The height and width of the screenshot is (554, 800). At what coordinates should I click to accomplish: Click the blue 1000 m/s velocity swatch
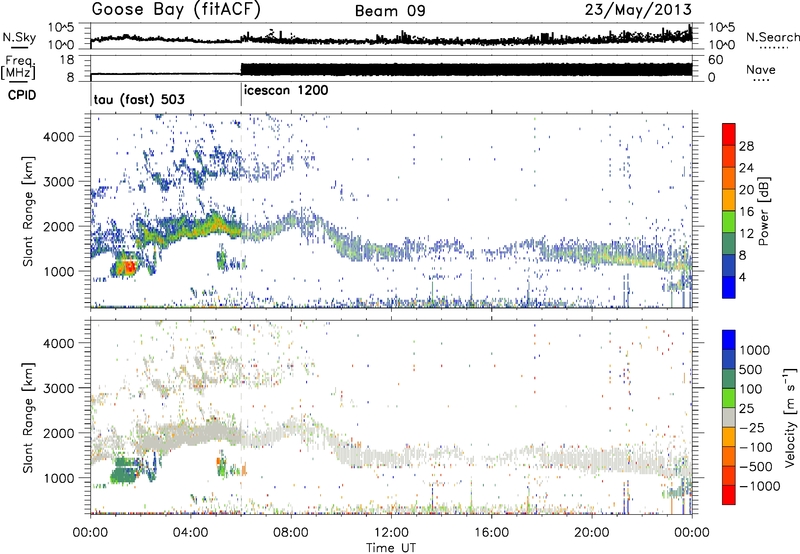[x=729, y=340]
